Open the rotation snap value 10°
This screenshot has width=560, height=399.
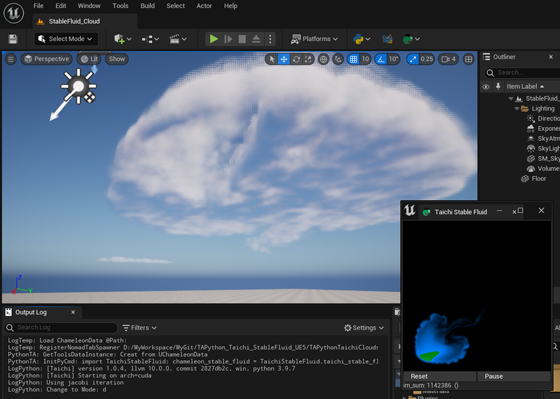(393, 59)
